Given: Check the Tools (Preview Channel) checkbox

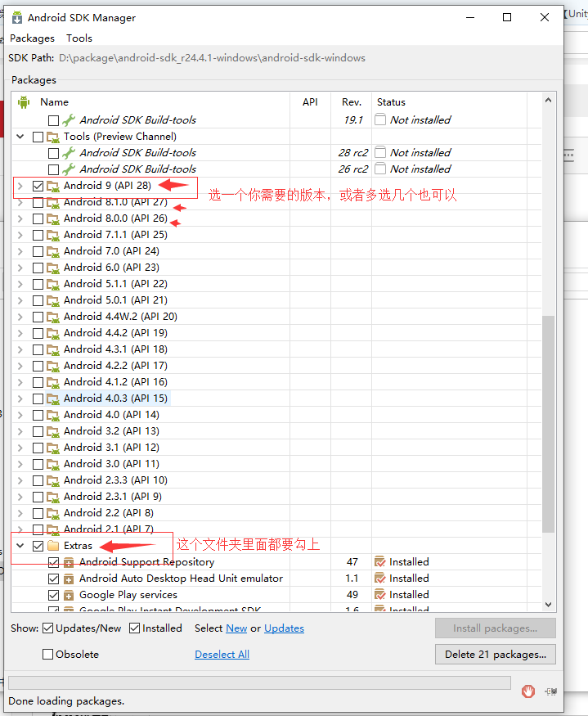Looking at the screenshot, I should [38, 137].
